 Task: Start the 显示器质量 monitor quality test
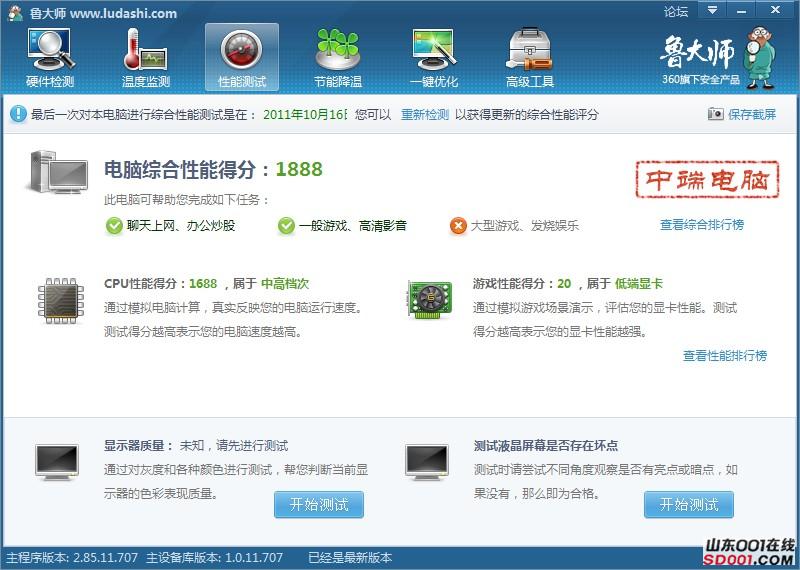click(x=319, y=505)
